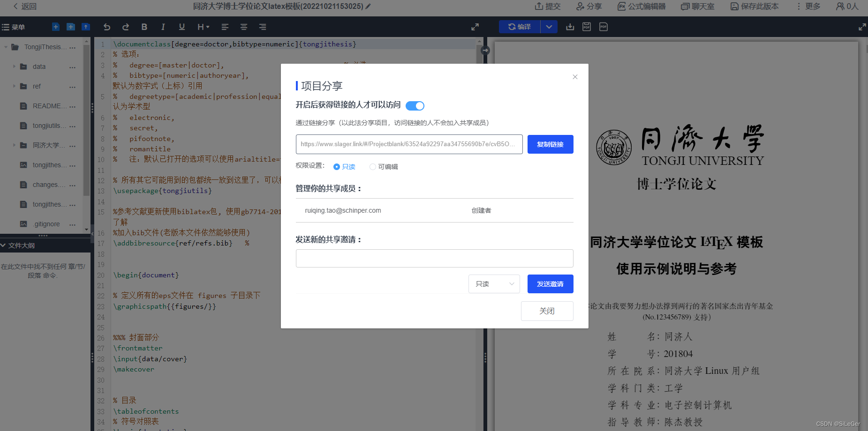The image size is (868, 431).
Task: Click the upload file icon in toolbar
Action: point(86,27)
